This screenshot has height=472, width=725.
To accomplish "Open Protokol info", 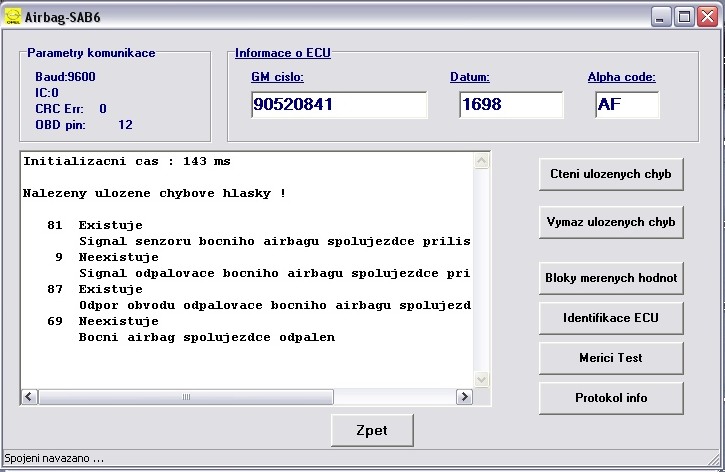I will 611,398.
